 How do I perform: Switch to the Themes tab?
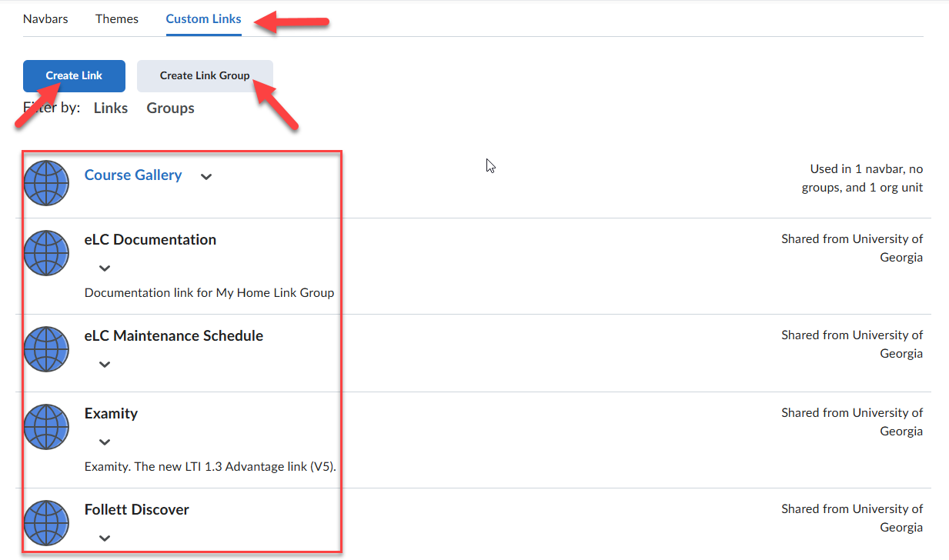click(117, 18)
